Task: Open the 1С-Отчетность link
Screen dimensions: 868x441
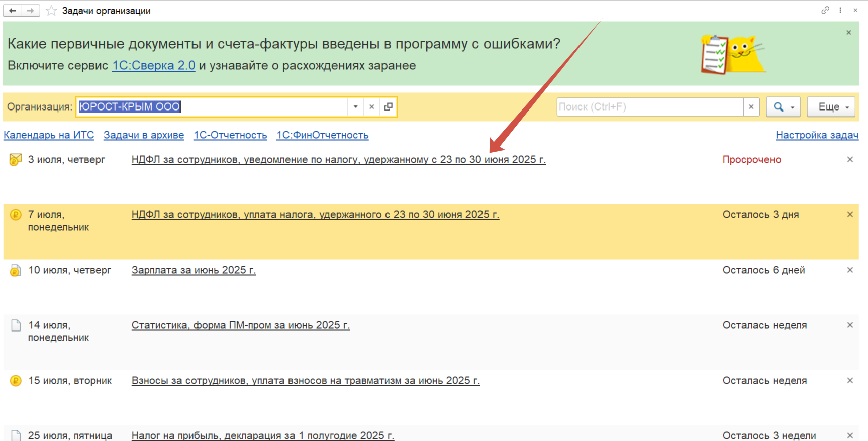Action: 230,135
